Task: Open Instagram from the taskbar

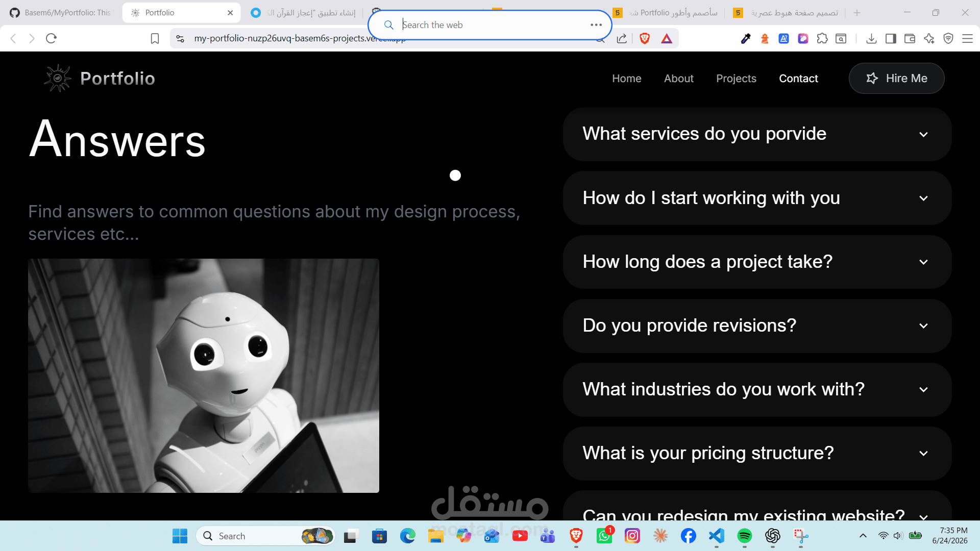Action: (632, 536)
